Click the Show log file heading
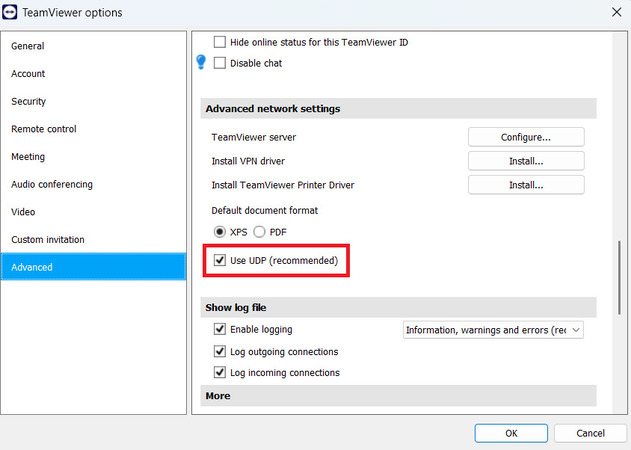631x450 pixels. point(236,308)
